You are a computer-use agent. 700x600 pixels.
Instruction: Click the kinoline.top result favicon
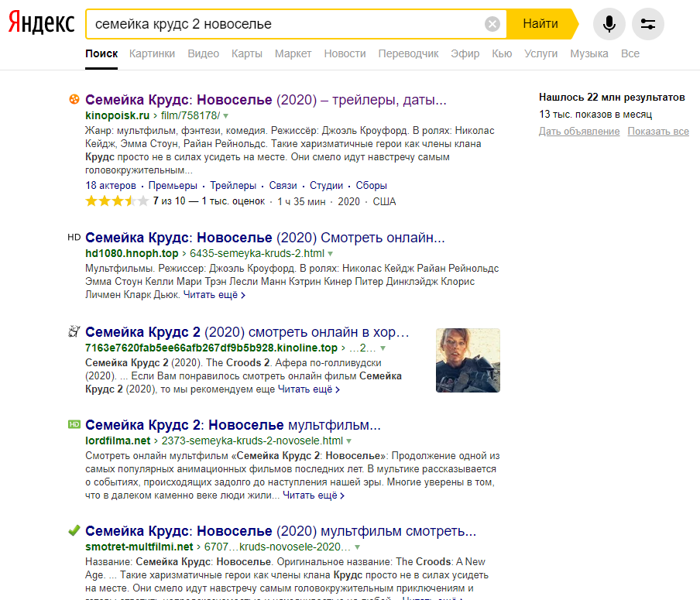74,331
